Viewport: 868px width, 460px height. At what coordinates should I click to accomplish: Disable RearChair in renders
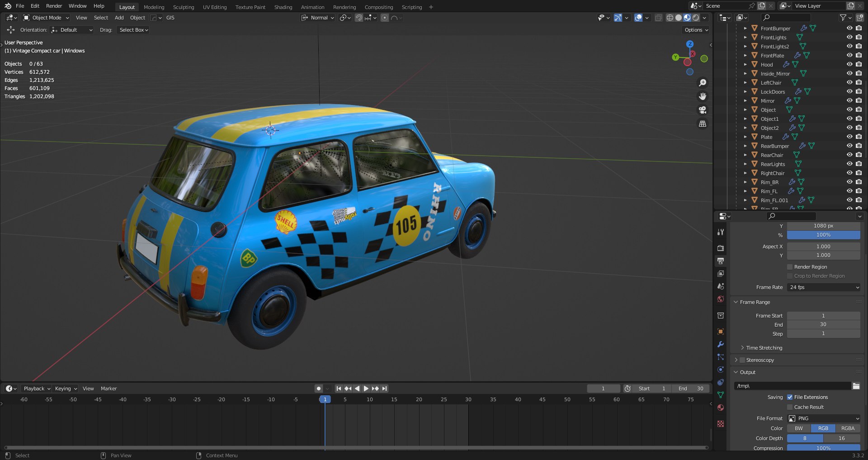point(859,155)
